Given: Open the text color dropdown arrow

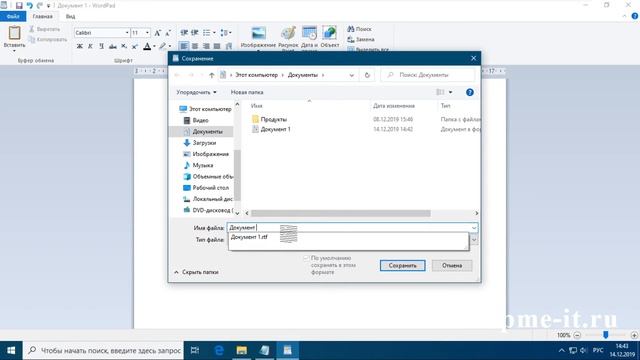Looking at the screenshot, I should (x=154, y=47).
